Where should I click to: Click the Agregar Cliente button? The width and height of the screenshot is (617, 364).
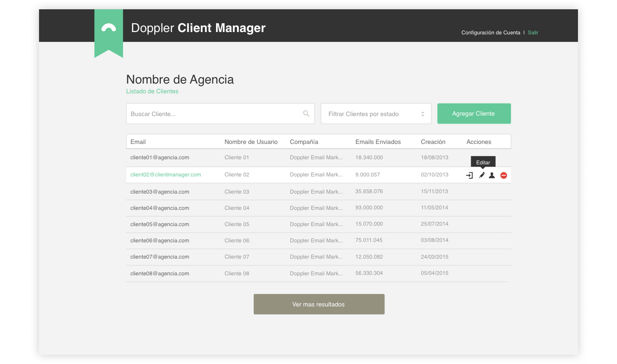tap(474, 114)
